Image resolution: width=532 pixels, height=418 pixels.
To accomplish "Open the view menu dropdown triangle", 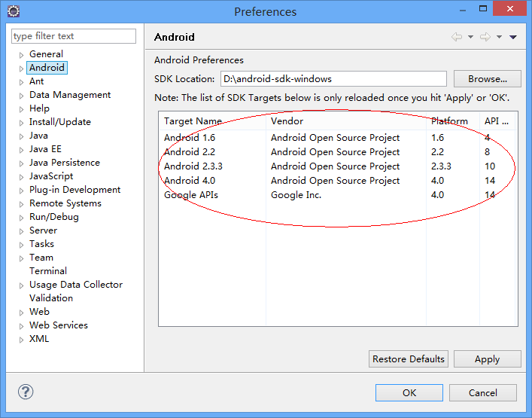I will tap(513, 37).
